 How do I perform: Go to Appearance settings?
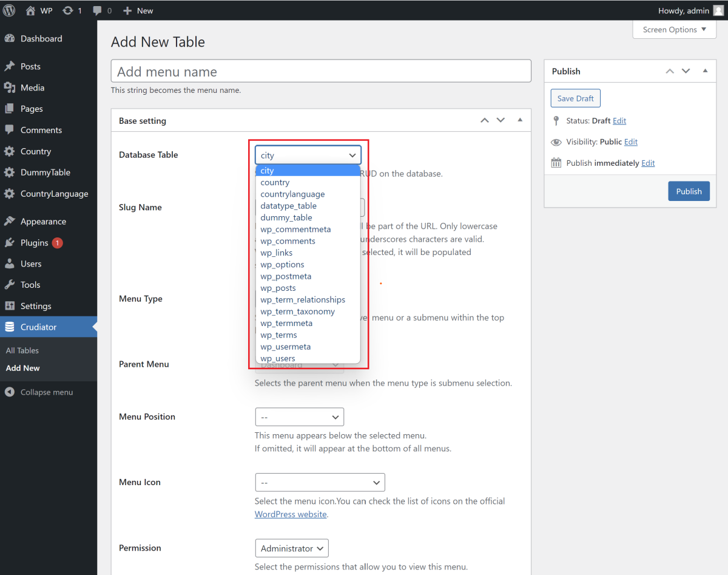coord(43,222)
